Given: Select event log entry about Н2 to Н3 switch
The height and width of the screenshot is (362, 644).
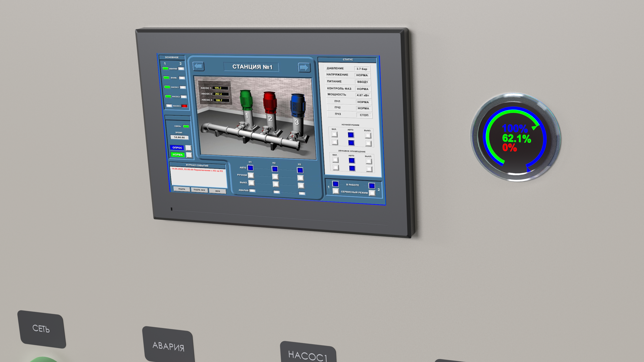Looking at the screenshot, I should click(197, 170).
